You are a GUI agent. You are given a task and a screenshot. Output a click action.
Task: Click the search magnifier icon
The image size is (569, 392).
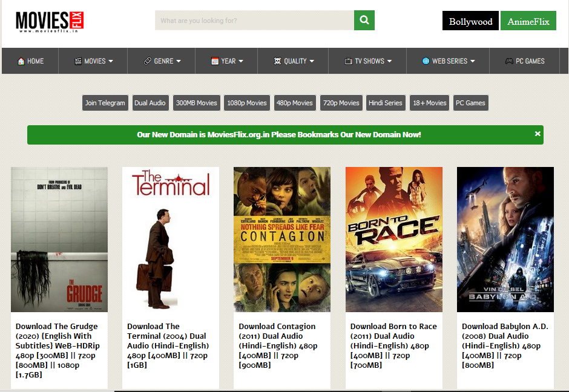click(x=364, y=20)
